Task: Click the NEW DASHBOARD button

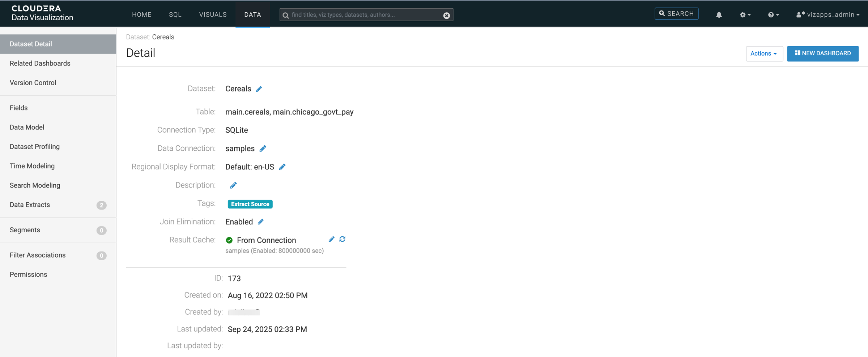Action: point(822,53)
